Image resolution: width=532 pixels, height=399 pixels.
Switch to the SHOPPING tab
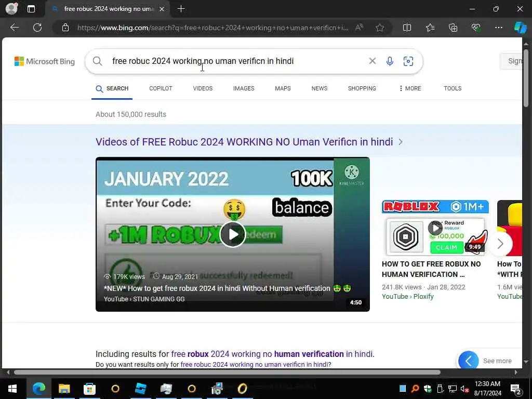click(x=362, y=88)
